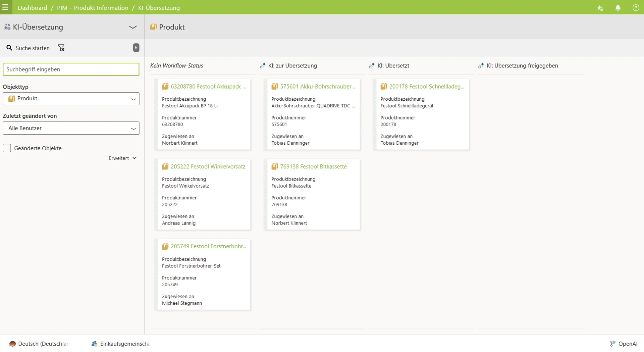The width and height of the screenshot is (644, 352).
Task: Click product icon on 200178 card
Action: (384, 87)
